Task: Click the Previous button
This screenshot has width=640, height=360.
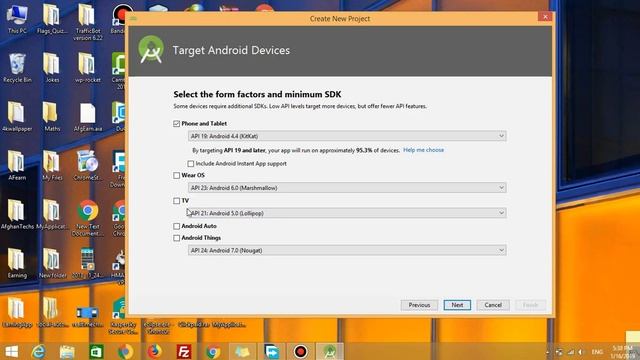Action: [419, 305]
